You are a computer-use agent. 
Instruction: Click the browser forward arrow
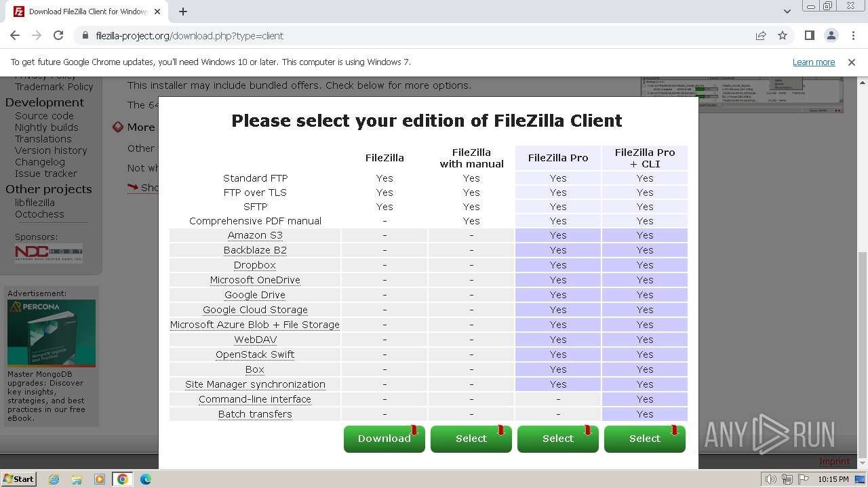click(37, 36)
